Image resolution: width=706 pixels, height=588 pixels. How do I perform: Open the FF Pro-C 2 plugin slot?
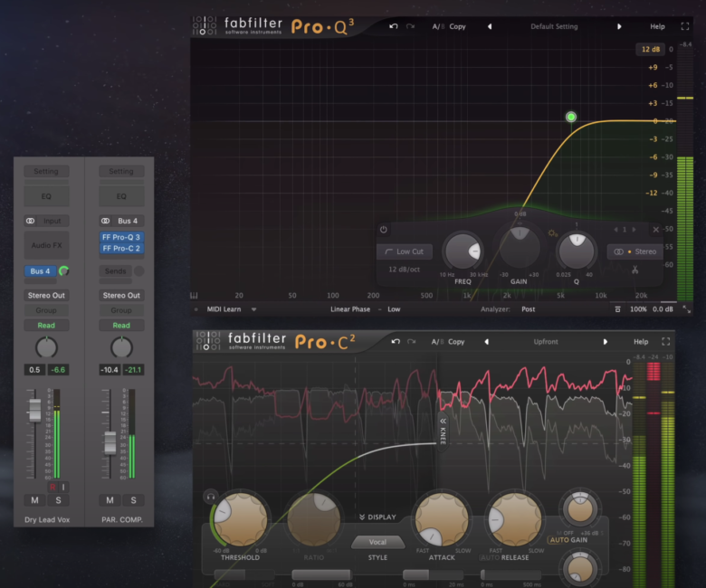point(121,249)
